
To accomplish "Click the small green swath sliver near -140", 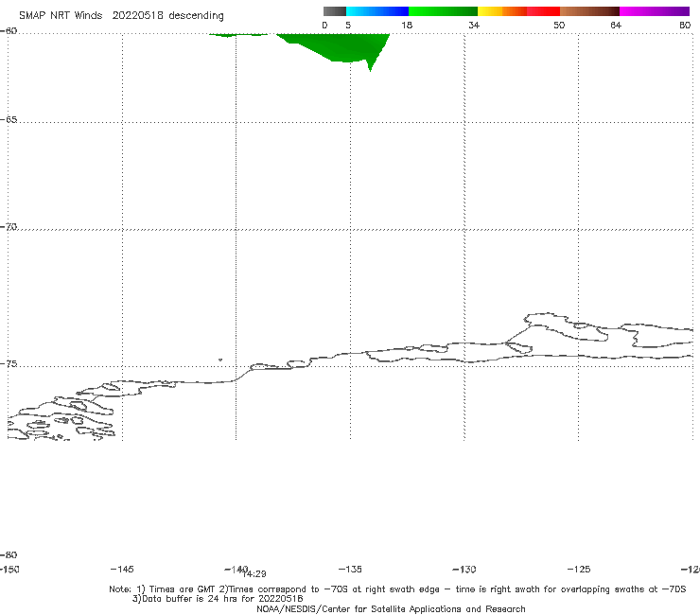I will point(238,35).
